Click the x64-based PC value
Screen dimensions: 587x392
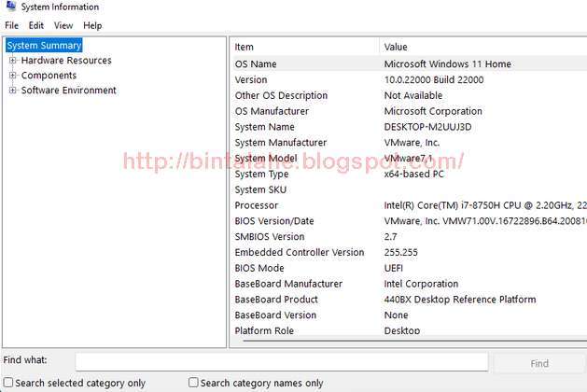[413, 175]
